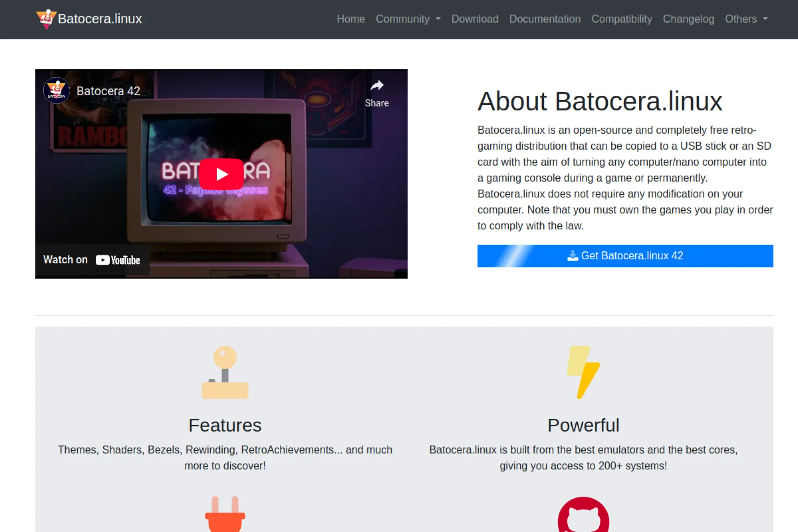Viewport: 798px width, 532px height.
Task: Expand the Community dropdown menu
Action: click(x=408, y=19)
